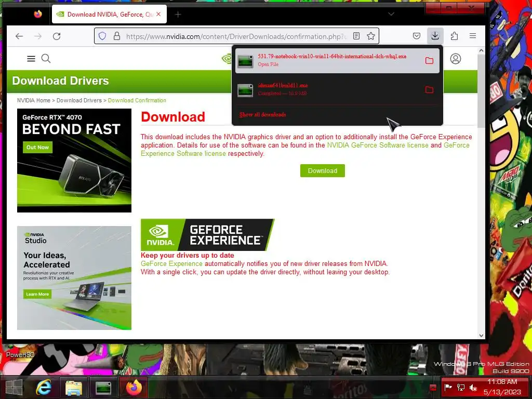Open the GeForce RTX 4070 banner image
532x399 pixels.
tap(74, 161)
